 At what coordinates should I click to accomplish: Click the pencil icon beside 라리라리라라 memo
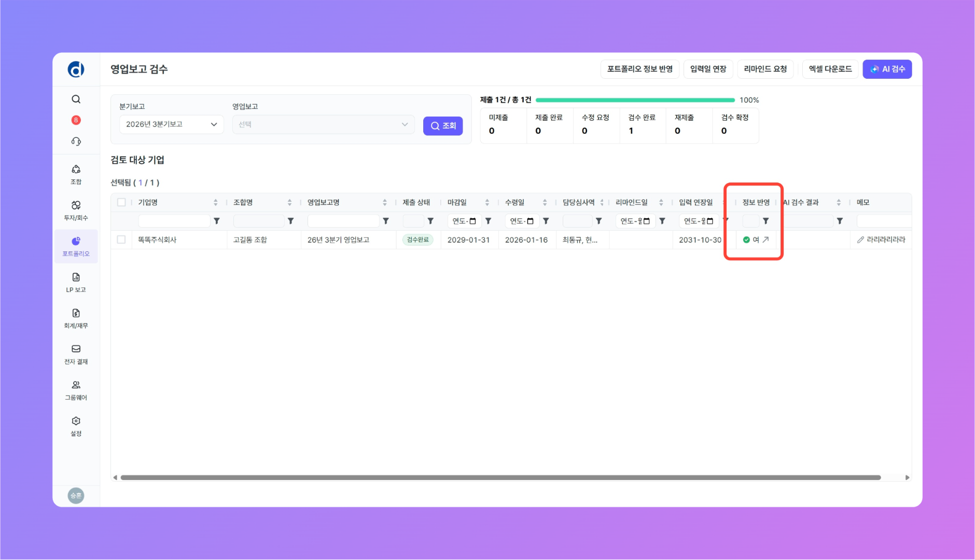tap(860, 240)
